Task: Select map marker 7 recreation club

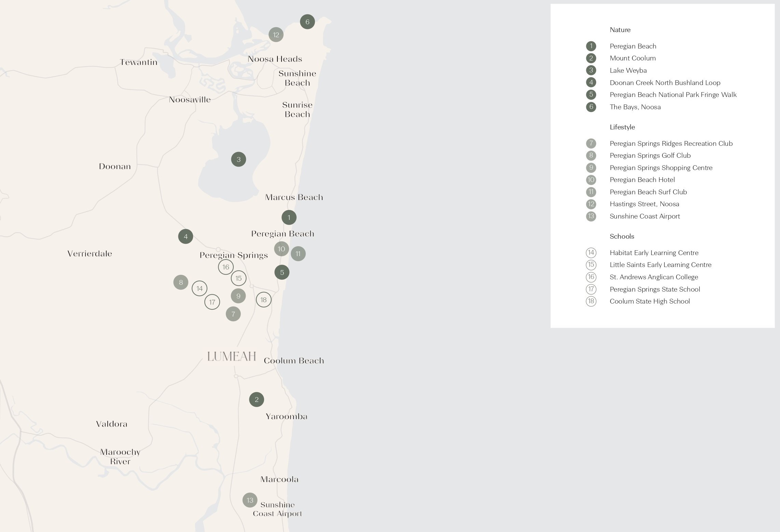Action: click(x=233, y=314)
